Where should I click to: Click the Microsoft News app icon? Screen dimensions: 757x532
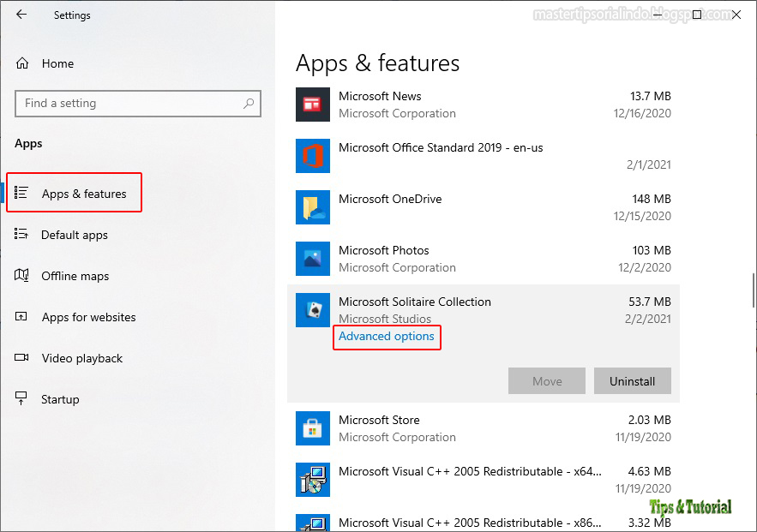click(x=313, y=105)
